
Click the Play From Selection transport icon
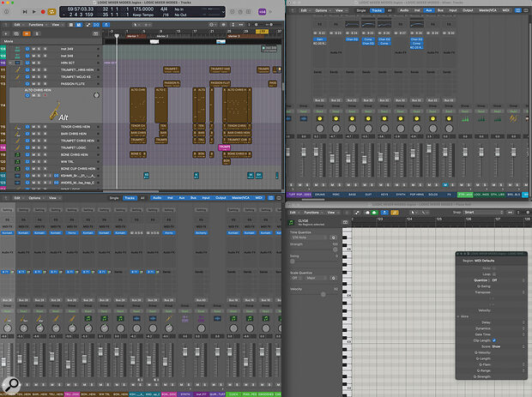tap(25, 12)
